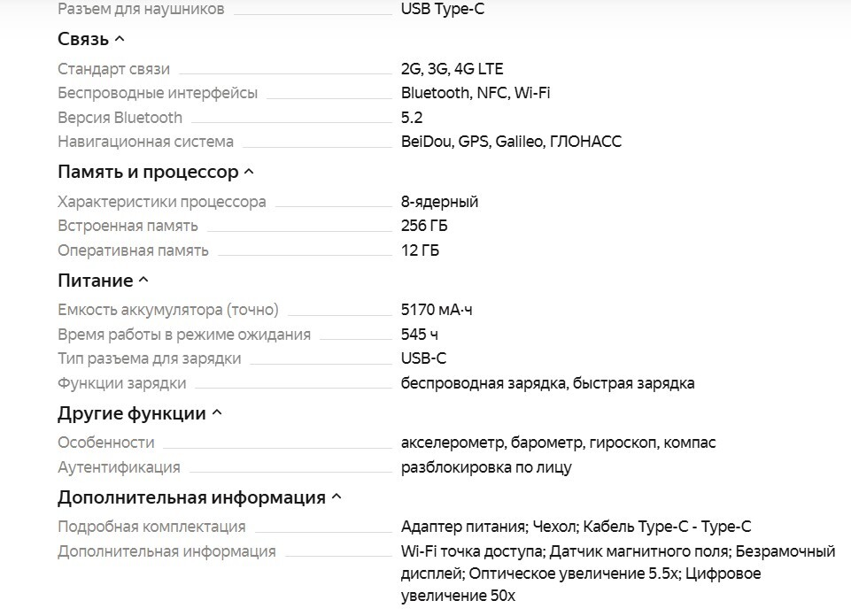Click the беспроводная зарядка, быстрая зарядка value
851x616 pixels.
[547, 383]
